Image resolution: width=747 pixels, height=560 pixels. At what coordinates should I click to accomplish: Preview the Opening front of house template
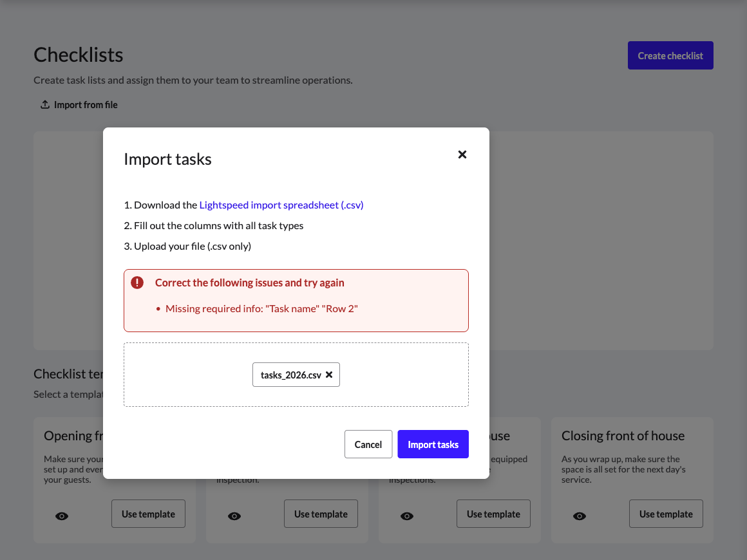point(62,516)
